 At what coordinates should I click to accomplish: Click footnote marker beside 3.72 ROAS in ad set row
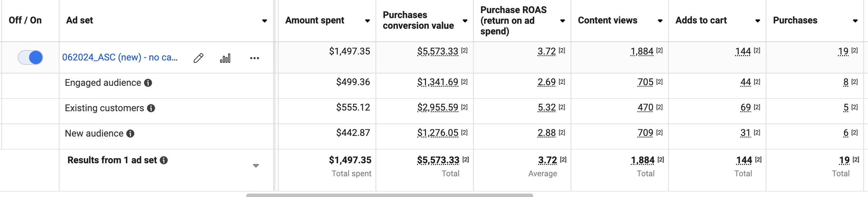[x=562, y=51]
